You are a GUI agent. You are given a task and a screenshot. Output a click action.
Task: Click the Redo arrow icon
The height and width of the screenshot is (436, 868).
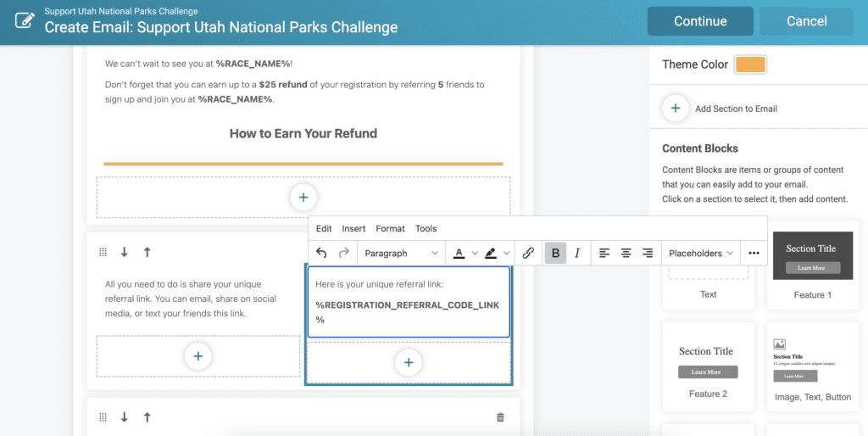(344, 253)
